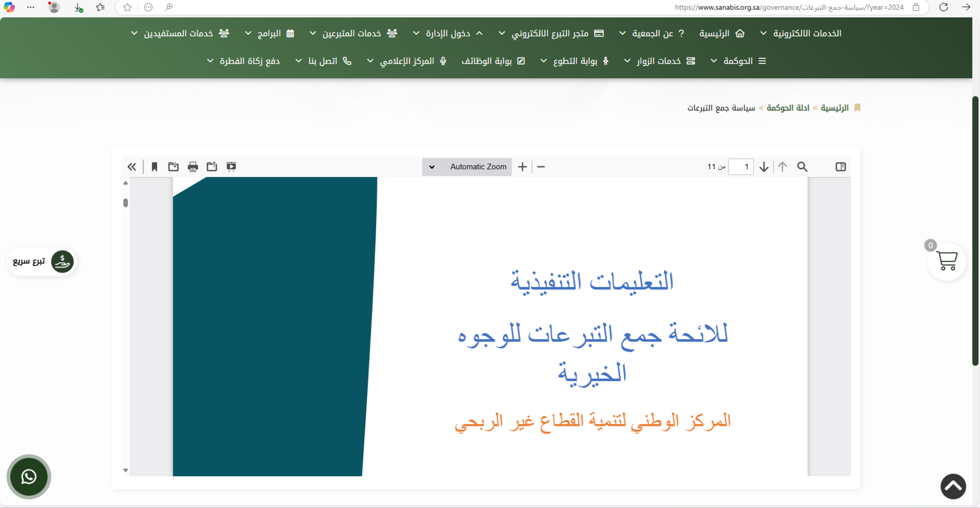Click the سياسة جمع التبرعات breadcrumb text
This screenshot has height=508, width=980.
click(721, 108)
